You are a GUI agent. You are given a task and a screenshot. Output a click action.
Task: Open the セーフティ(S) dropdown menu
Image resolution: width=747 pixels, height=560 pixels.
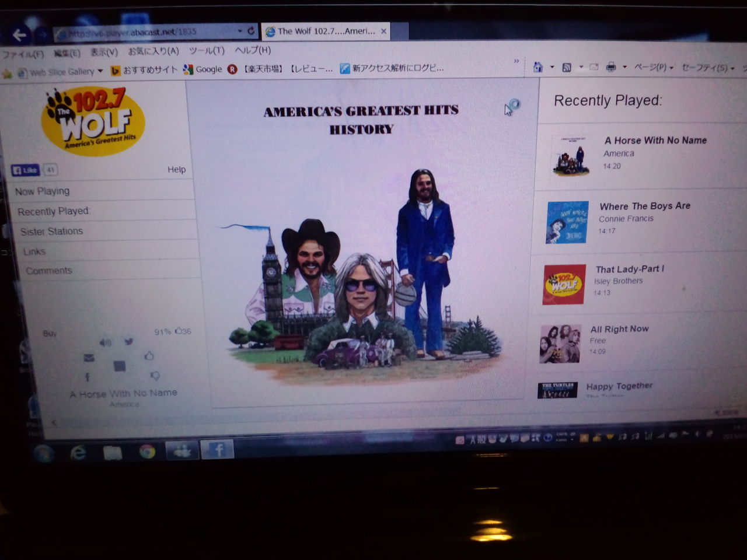click(708, 68)
